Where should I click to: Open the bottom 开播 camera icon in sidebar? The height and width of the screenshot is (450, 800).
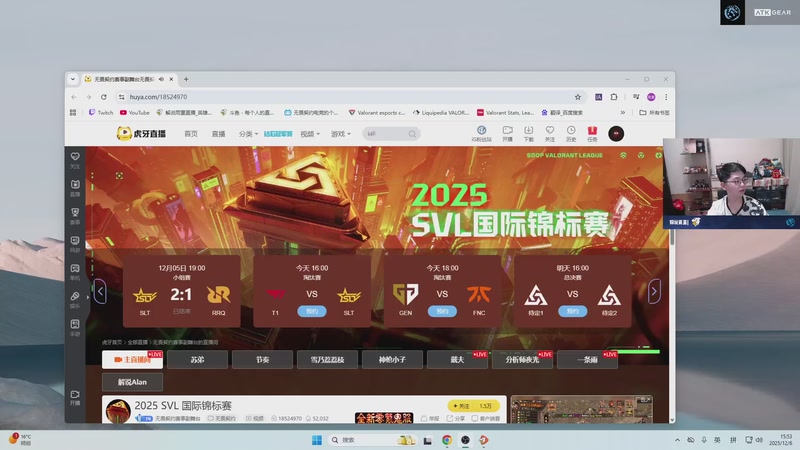click(75, 397)
